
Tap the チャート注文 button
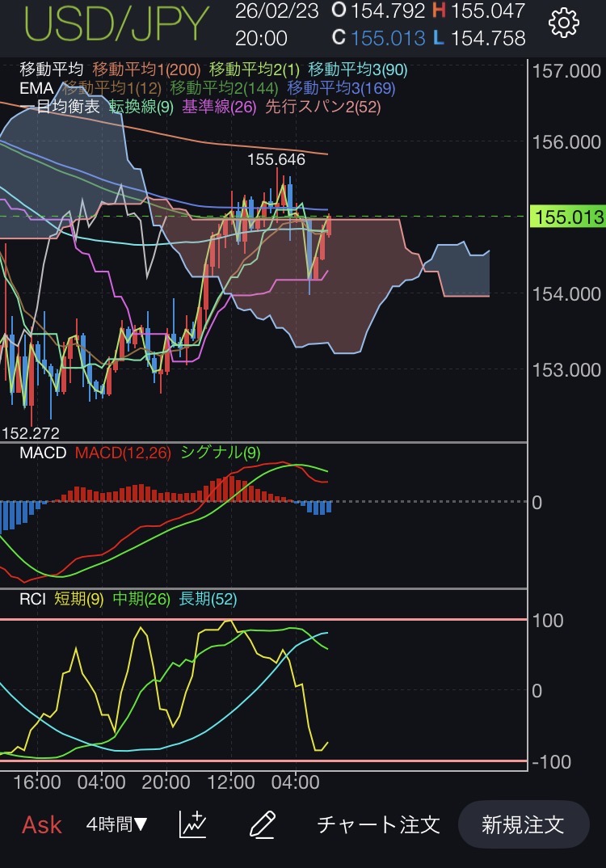[378, 824]
